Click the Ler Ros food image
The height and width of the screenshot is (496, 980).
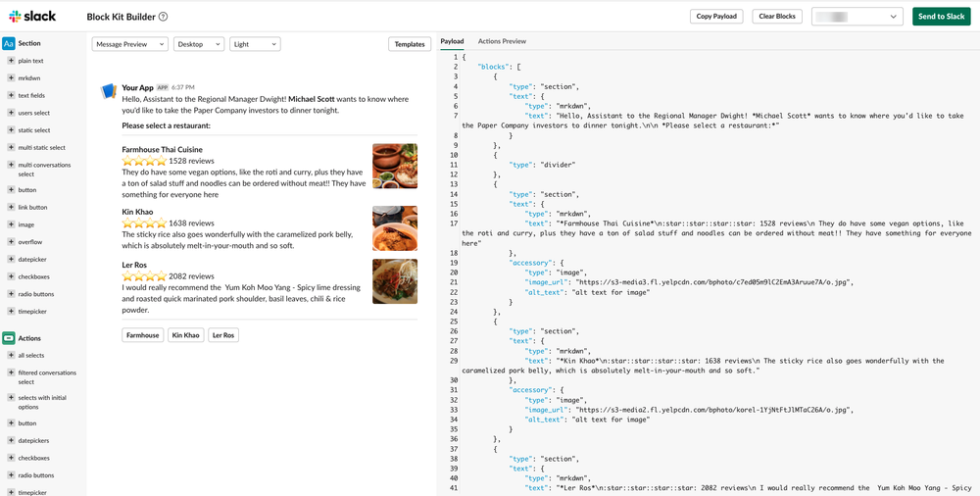click(x=395, y=281)
